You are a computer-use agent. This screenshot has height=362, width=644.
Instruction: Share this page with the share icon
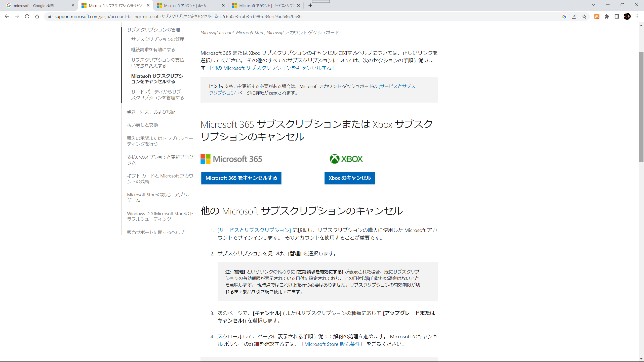[574, 17]
